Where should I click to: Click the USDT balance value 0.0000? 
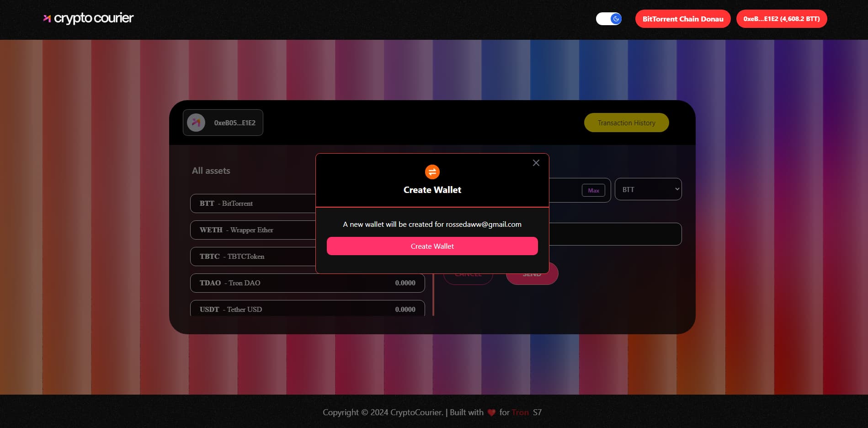pyautogui.click(x=405, y=310)
